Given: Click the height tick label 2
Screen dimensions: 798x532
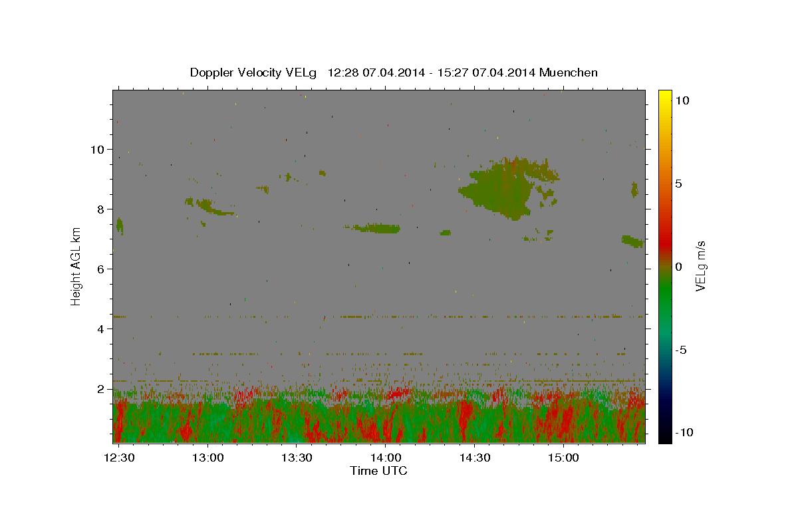Looking at the screenshot, I should (101, 389).
